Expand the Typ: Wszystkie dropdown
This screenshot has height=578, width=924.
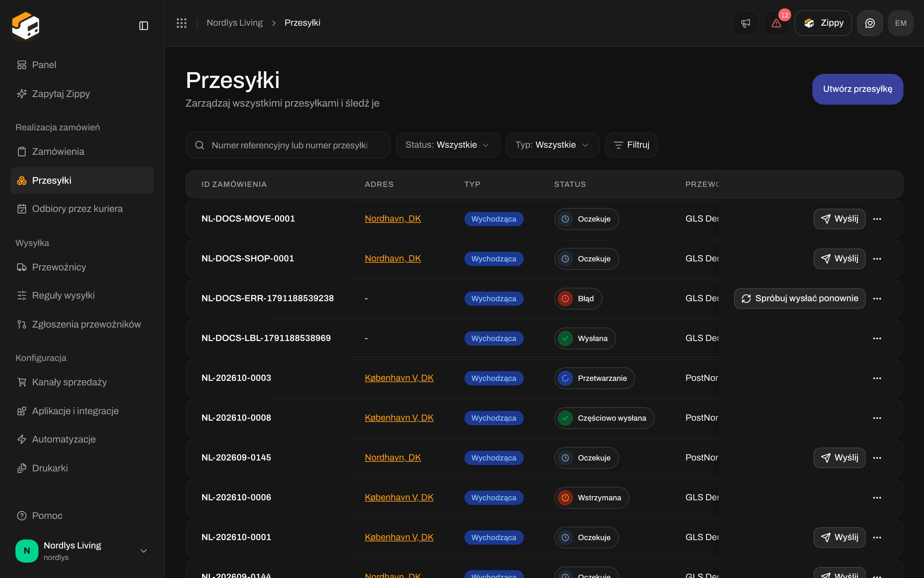tap(552, 145)
